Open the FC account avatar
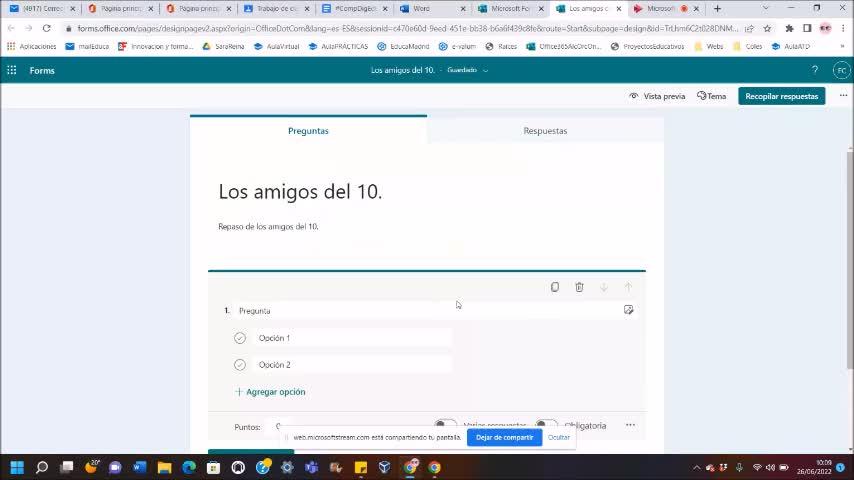The image size is (854, 480). [841, 70]
